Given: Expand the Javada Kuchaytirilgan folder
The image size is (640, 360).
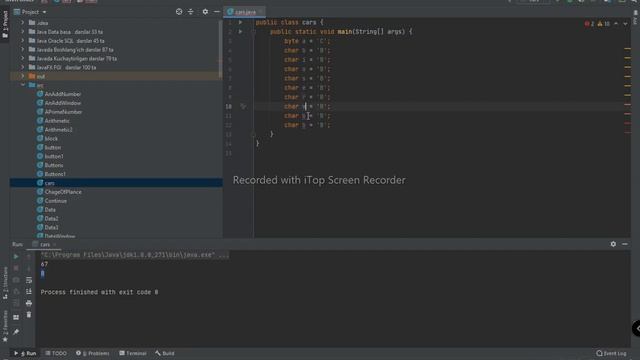Looking at the screenshot, I should tap(22, 58).
